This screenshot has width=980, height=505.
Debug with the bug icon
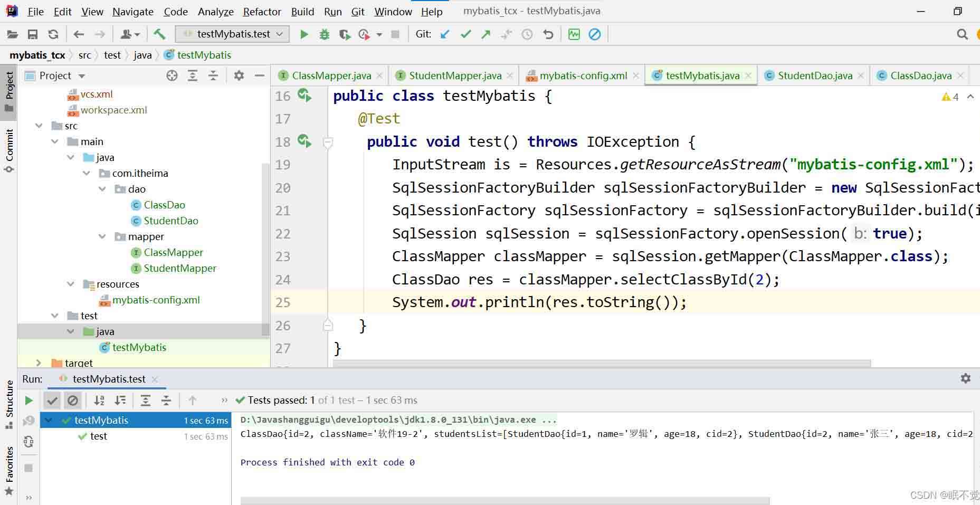[325, 34]
